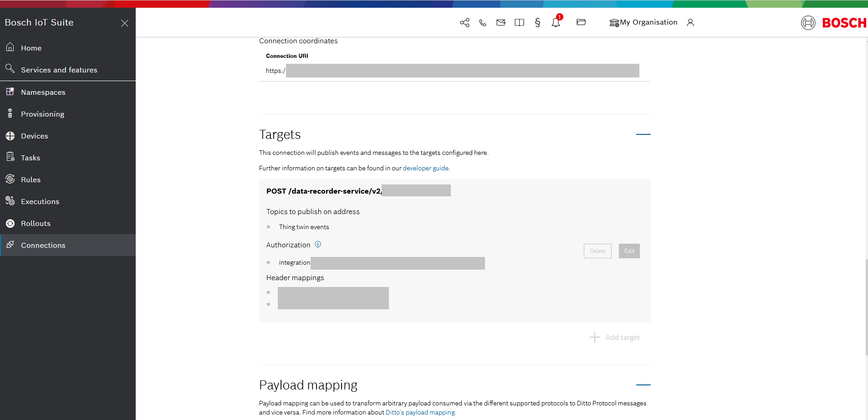Viewport: 868px width, 420px height.
Task: Select Connections in sidebar
Action: [68, 245]
